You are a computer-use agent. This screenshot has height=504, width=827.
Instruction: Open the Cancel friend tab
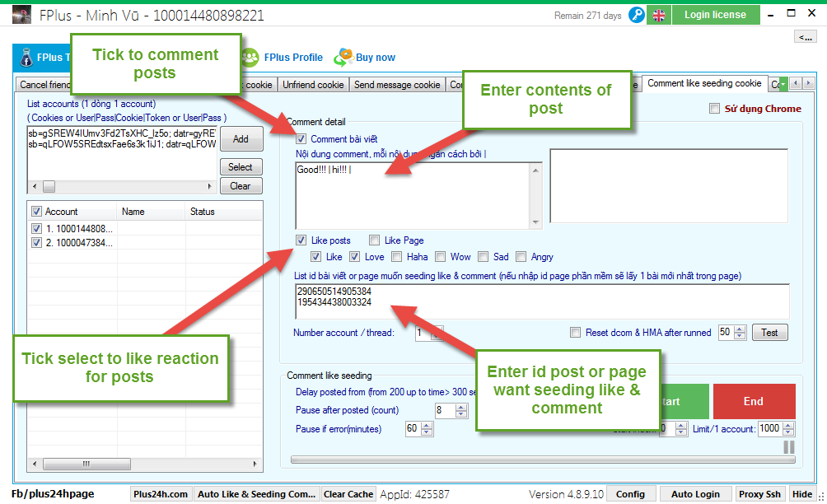(44, 85)
